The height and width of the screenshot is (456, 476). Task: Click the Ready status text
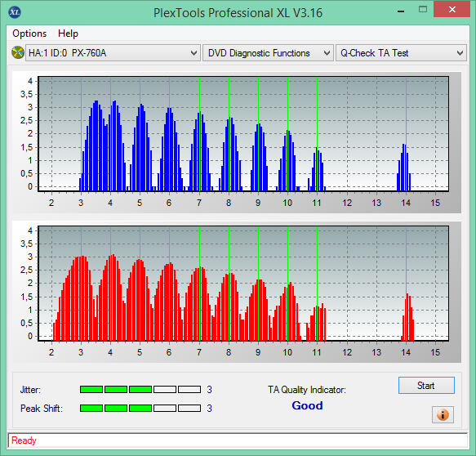(24, 440)
